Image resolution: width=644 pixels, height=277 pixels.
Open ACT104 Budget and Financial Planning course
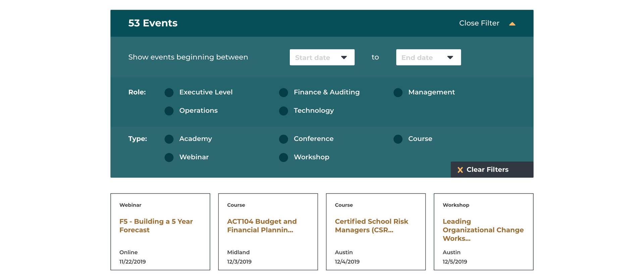tap(262, 226)
